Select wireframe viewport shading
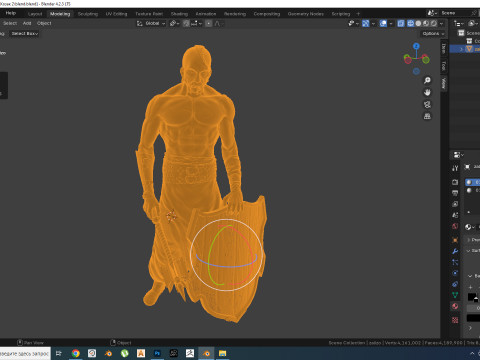This screenshot has height=360, width=480. [x=411, y=23]
